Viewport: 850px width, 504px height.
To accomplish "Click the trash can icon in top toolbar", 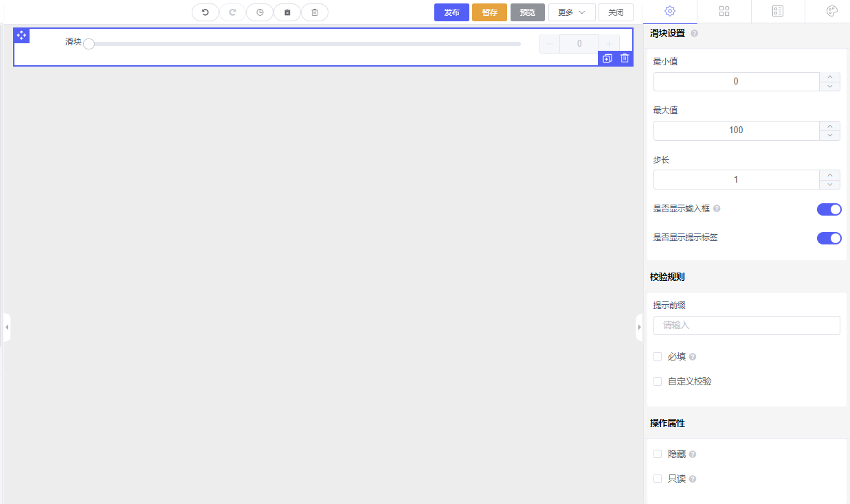I will [315, 12].
